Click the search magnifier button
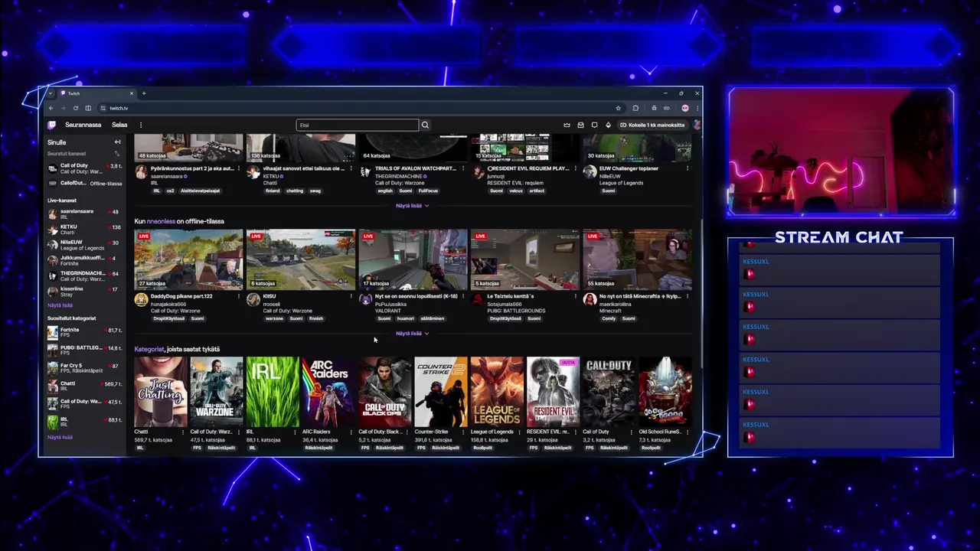The width and height of the screenshot is (980, 551). point(425,125)
